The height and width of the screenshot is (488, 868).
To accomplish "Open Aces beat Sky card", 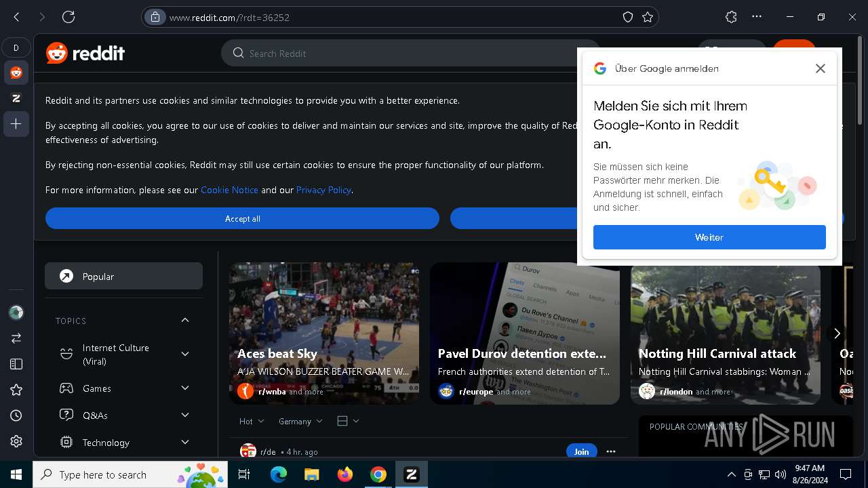I will pyautogui.click(x=324, y=333).
